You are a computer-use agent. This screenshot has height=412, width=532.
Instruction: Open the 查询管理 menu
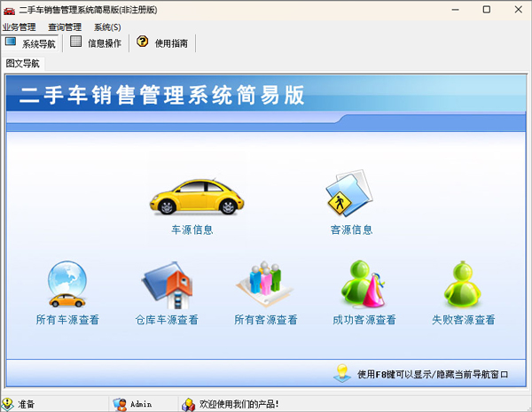(65, 27)
